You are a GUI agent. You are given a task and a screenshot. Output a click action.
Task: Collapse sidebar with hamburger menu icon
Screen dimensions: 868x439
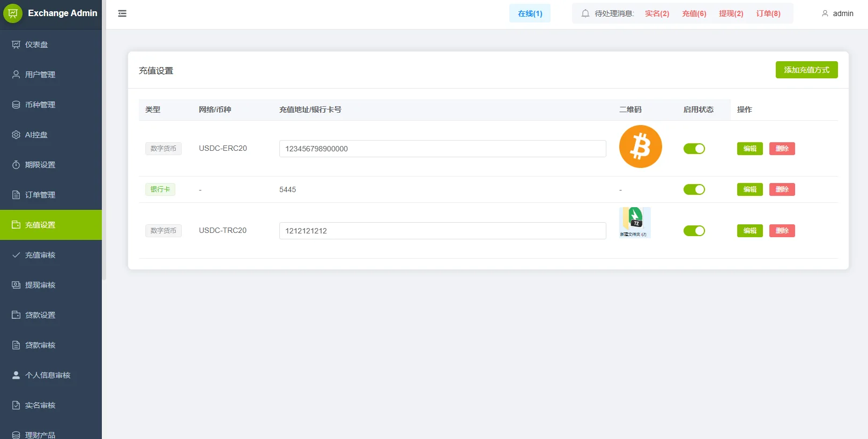122,13
